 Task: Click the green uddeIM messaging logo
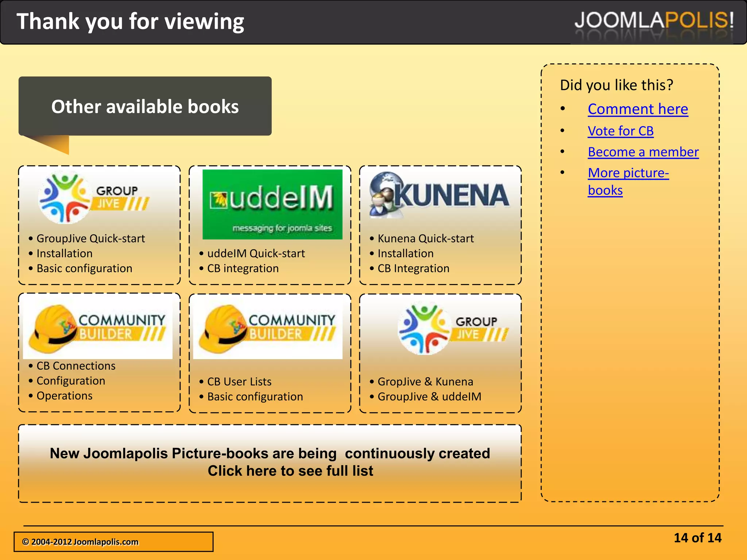coord(272,204)
